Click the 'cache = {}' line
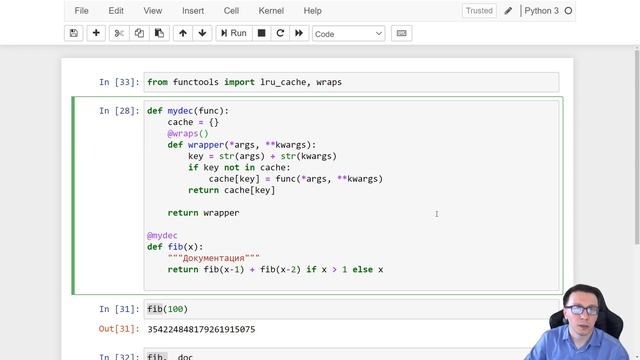 (193, 122)
